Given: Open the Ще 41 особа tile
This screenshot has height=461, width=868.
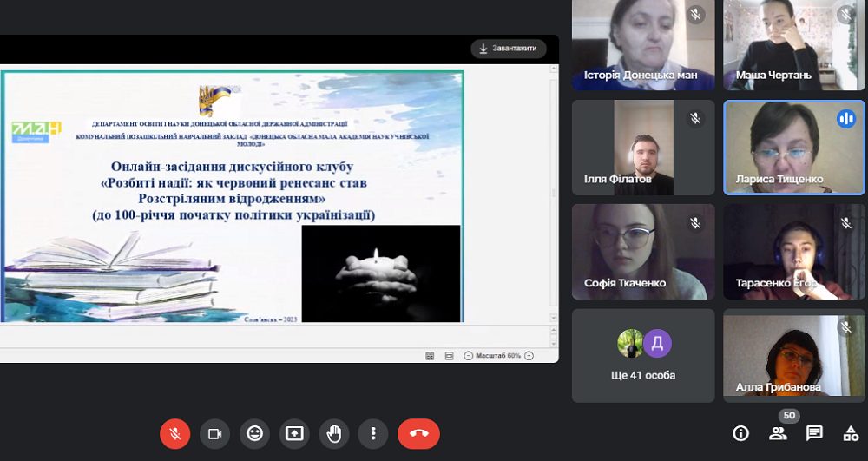Looking at the screenshot, I should [643, 356].
